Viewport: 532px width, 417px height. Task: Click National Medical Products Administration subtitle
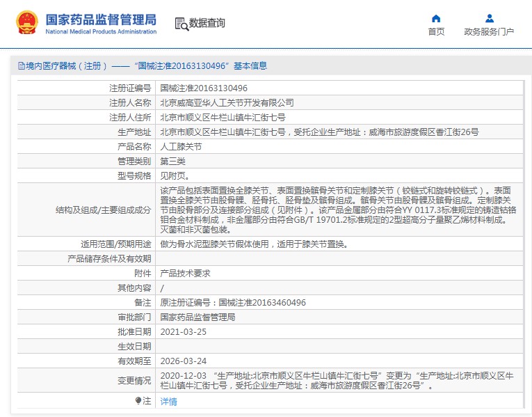click(x=101, y=31)
